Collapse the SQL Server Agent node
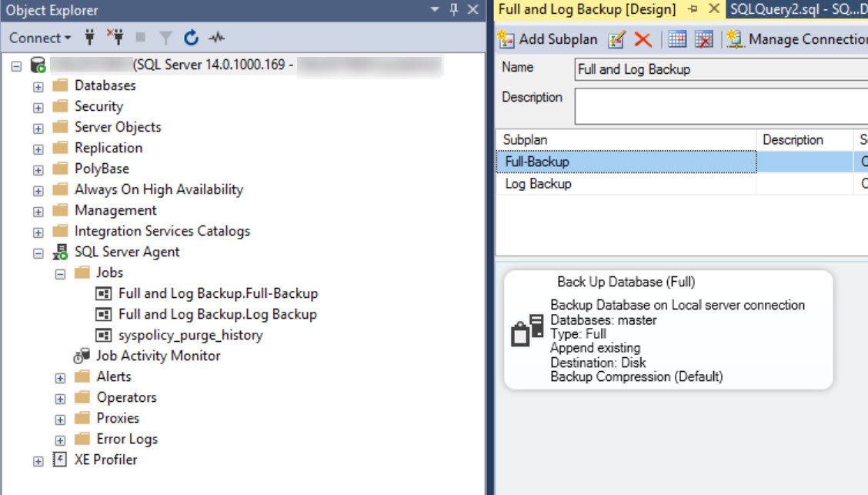The width and height of the screenshot is (868, 495). tap(38, 253)
